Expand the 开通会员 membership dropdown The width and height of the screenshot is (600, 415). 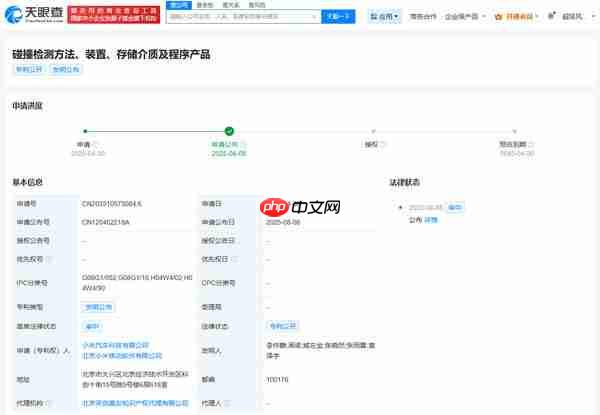(x=522, y=16)
